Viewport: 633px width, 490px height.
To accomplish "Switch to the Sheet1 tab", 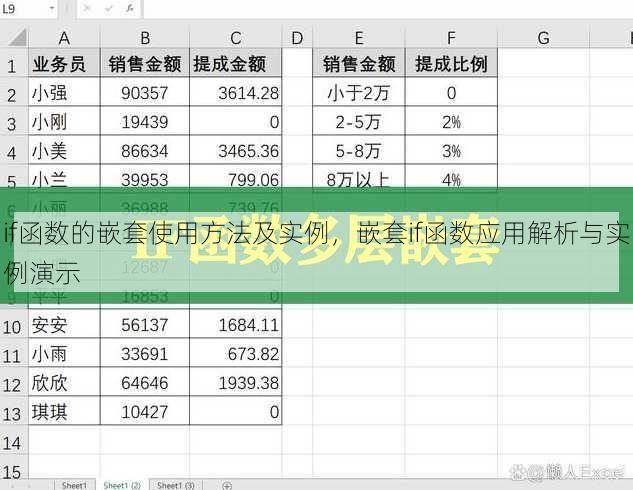I will [75, 485].
